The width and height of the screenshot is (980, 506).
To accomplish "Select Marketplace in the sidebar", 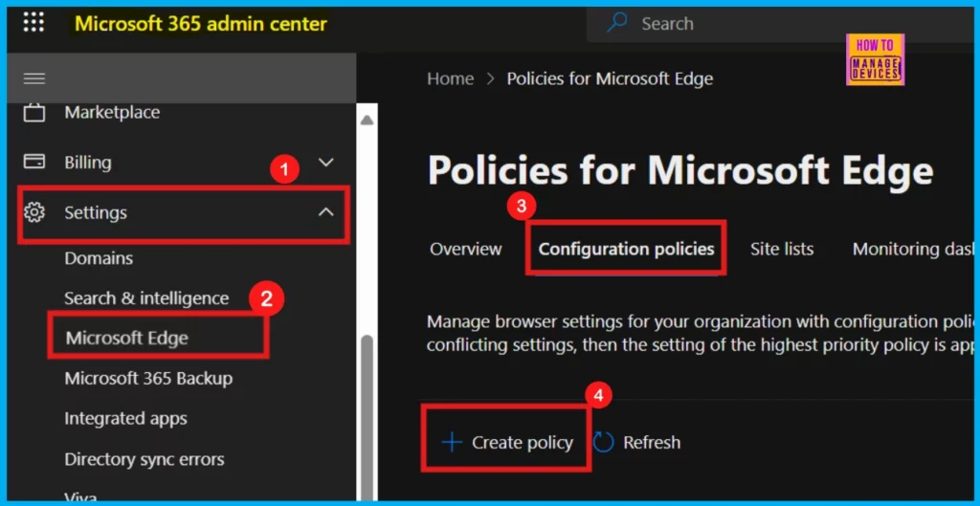I will 112,113.
